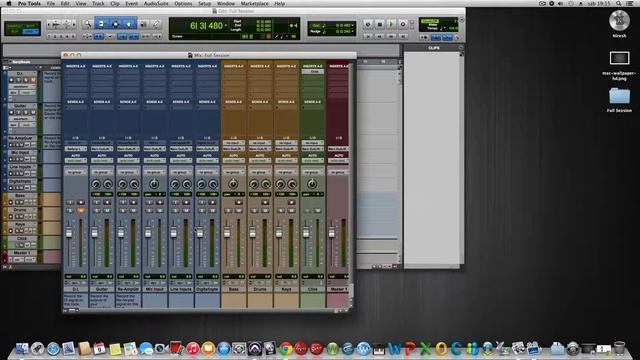
Task: Open the File menu
Action: click(x=51, y=3)
